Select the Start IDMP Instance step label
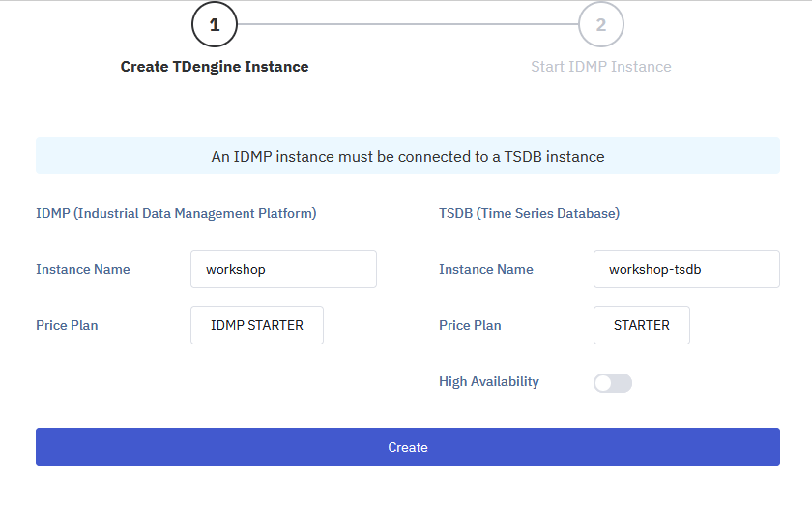The image size is (812, 508). [601, 67]
